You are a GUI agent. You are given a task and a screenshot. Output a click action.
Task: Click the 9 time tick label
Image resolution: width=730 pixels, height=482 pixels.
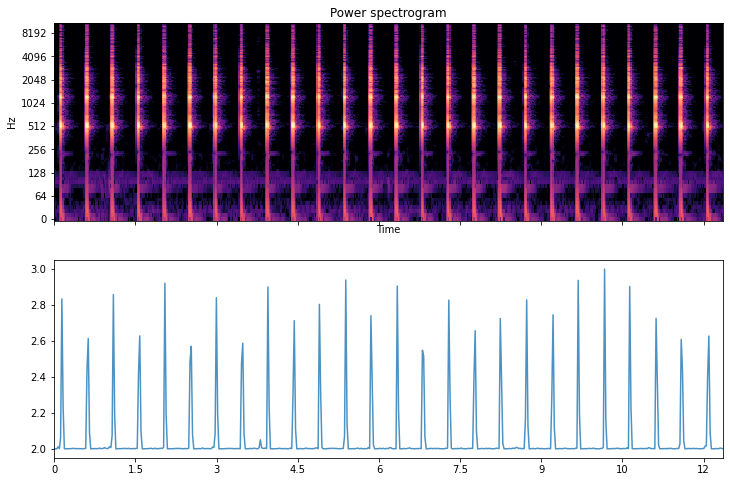[x=541, y=467]
